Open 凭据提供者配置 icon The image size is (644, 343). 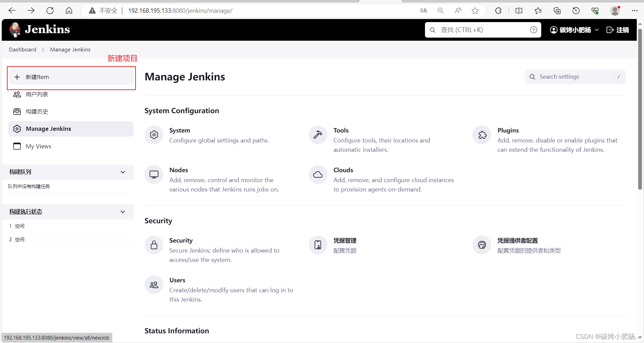pyautogui.click(x=482, y=245)
